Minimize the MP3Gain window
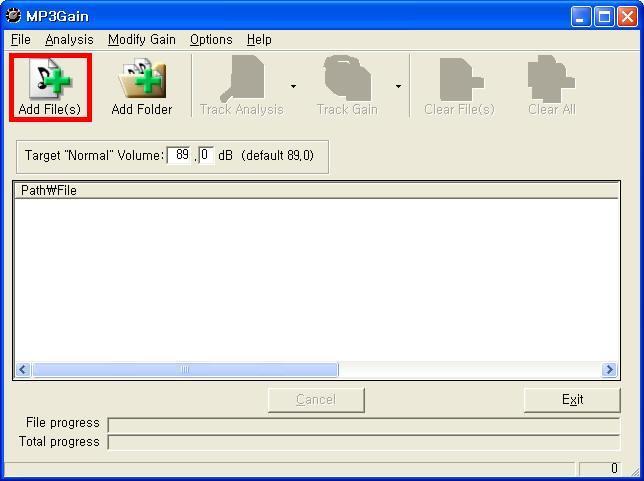 [x=581, y=16]
